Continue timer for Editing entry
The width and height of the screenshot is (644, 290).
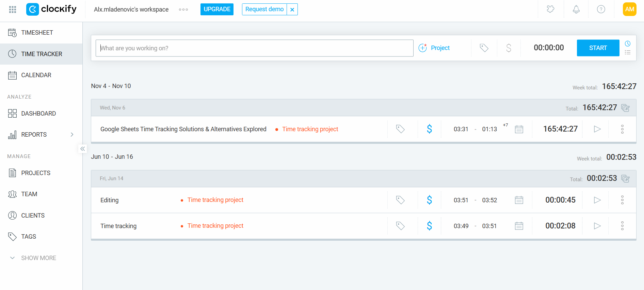(x=597, y=200)
